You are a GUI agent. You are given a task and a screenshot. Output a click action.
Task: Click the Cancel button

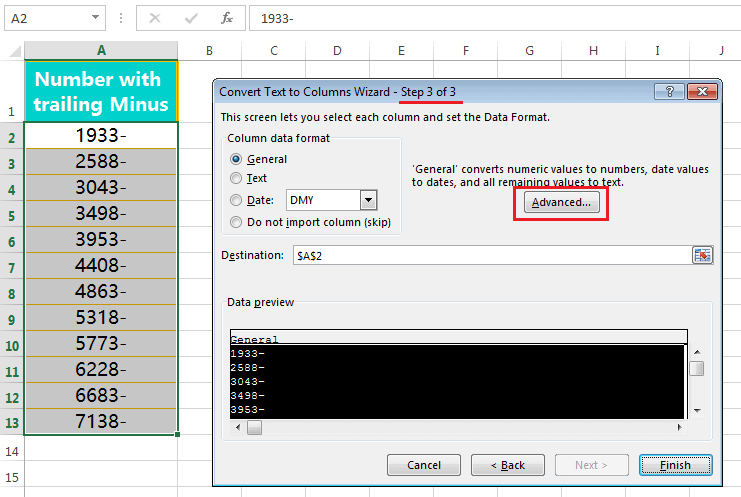pos(424,465)
